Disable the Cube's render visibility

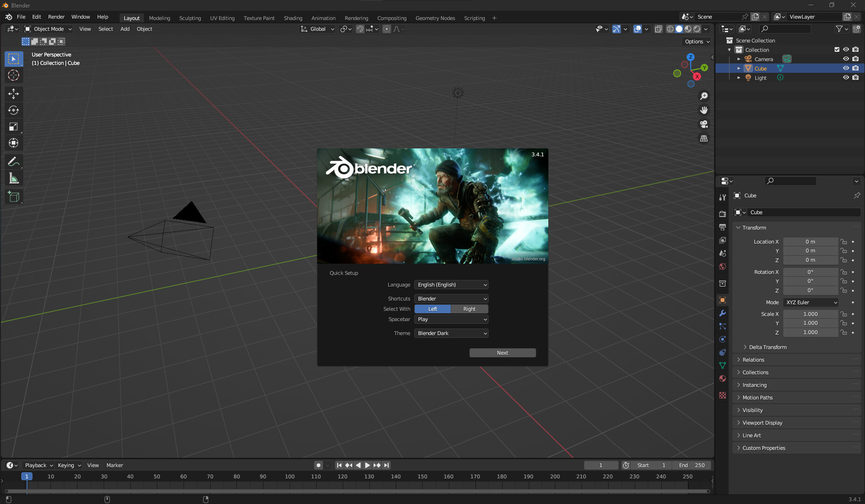click(855, 68)
